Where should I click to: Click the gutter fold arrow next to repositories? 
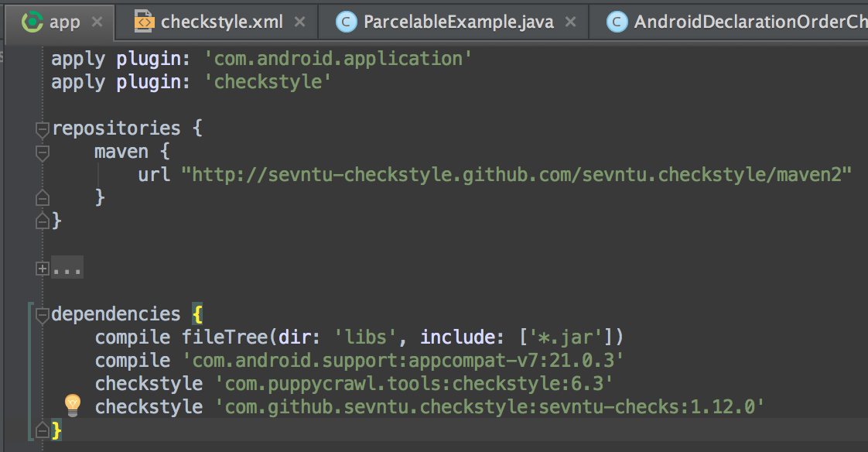[x=42, y=129]
